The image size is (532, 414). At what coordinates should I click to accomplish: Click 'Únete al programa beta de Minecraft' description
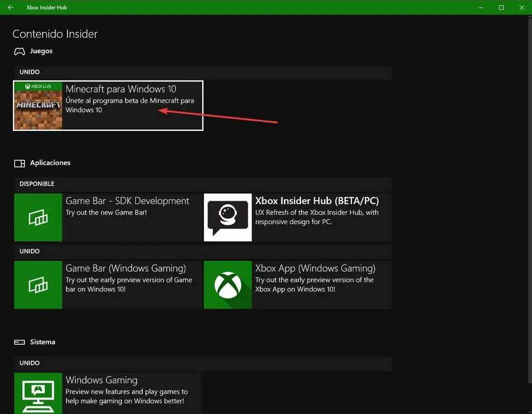[x=130, y=105]
